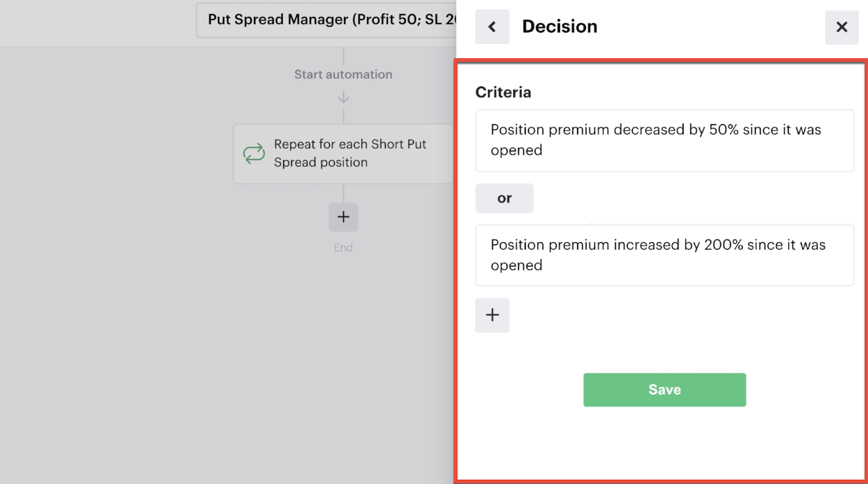Add another criterion with the plus button
This screenshot has height=484, width=868.
pyautogui.click(x=492, y=315)
